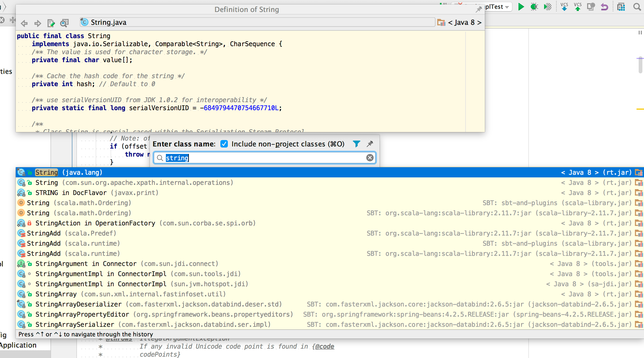Click the back arrow in definition popup

click(24, 23)
